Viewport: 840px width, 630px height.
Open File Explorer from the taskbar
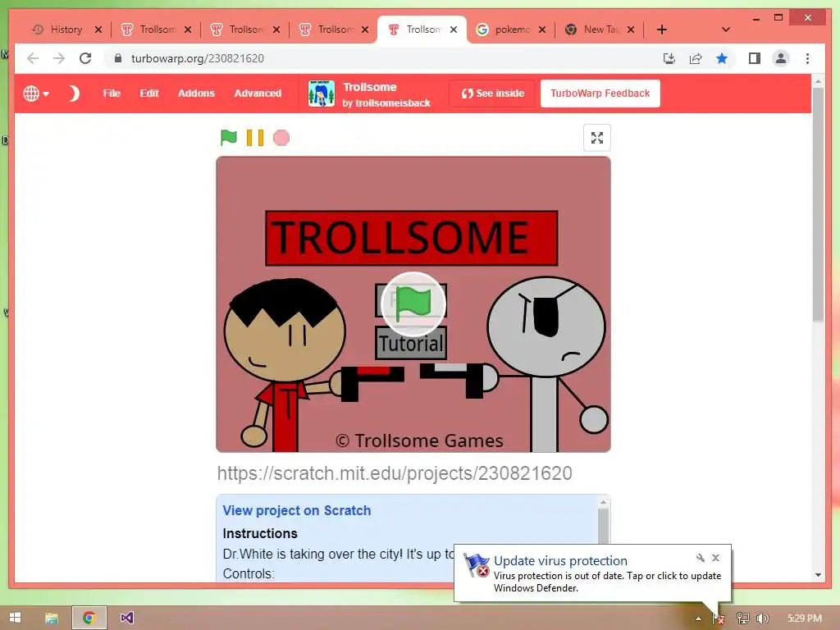(x=52, y=618)
